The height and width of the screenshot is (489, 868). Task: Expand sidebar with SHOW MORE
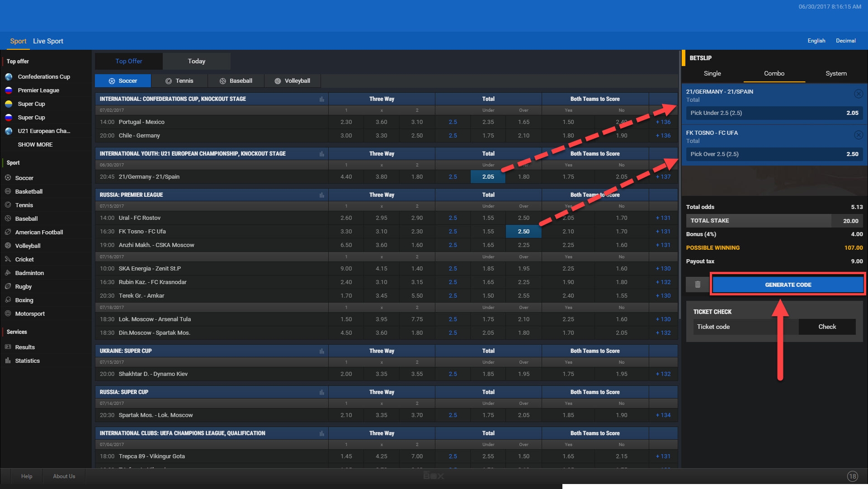(35, 144)
